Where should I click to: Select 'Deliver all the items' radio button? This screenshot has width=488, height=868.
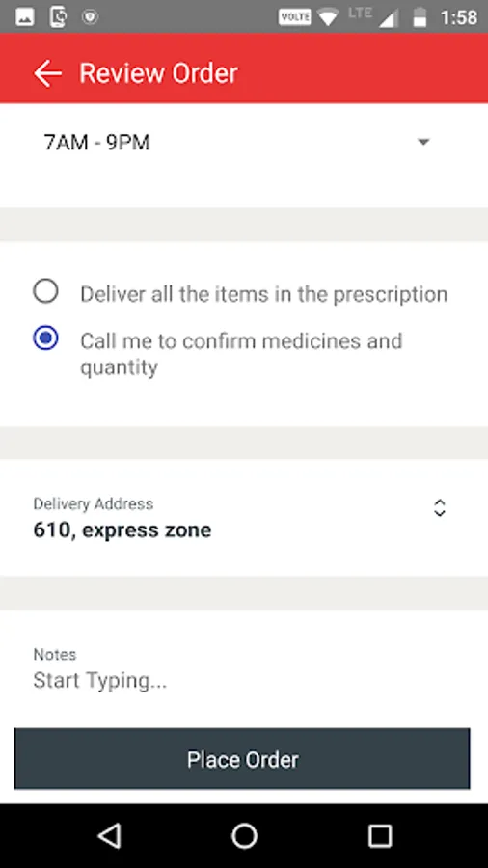tap(45, 291)
